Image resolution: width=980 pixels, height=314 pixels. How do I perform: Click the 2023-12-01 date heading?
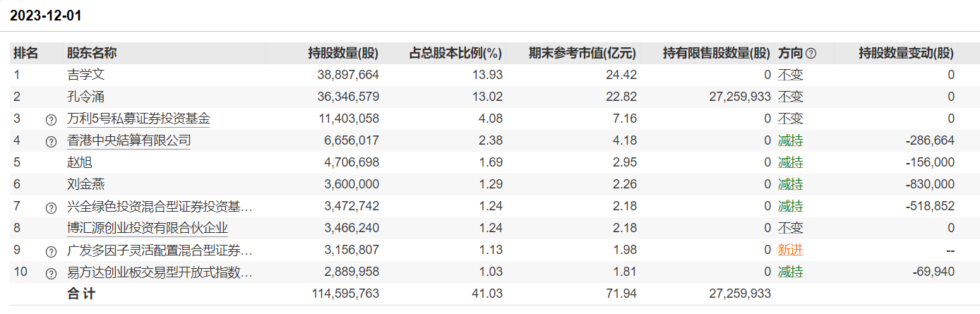[x=45, y=16]
